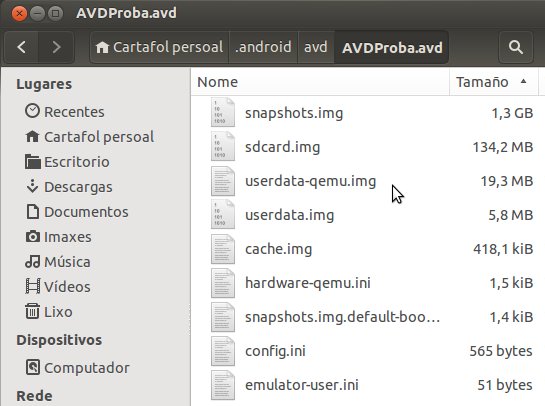The width and height of the screenshot is (545, 406).
Task: Select the file name sdcard.img
Action: 282,147
